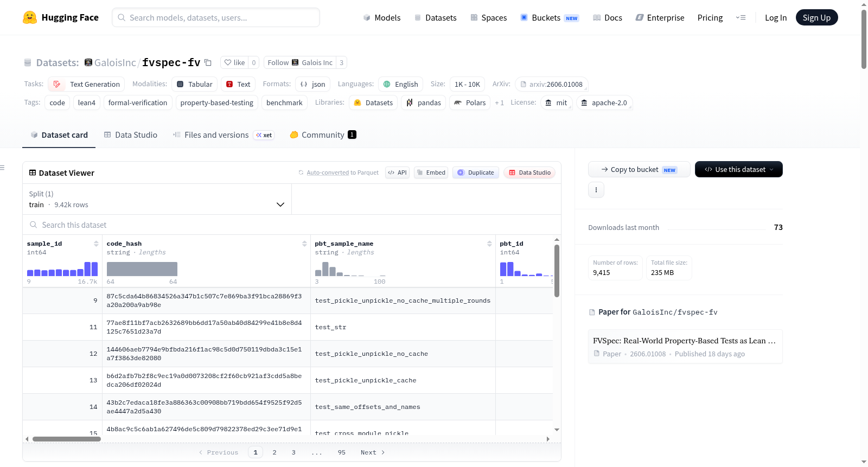Click the pbt_sample_name lengths histogram
This screenshot has height=467, width=868.
pos(350,269)
